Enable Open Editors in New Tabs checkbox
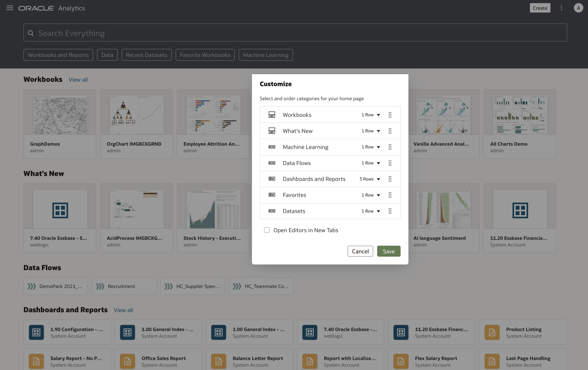 [267, 230]
